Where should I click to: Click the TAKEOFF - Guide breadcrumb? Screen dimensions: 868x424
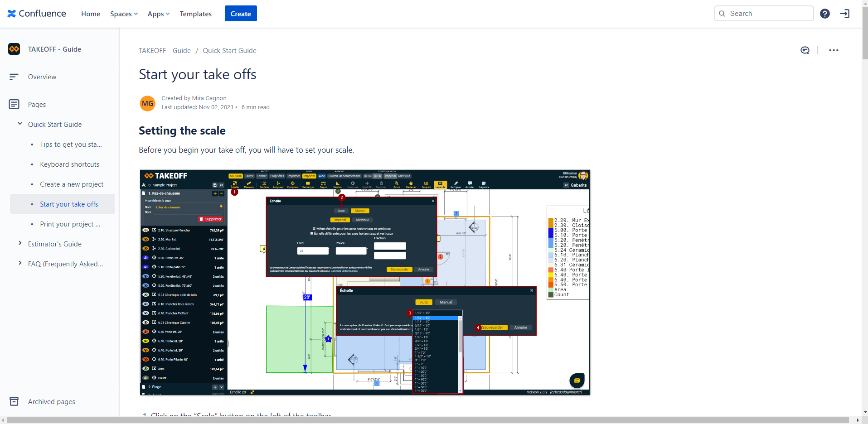165,51
